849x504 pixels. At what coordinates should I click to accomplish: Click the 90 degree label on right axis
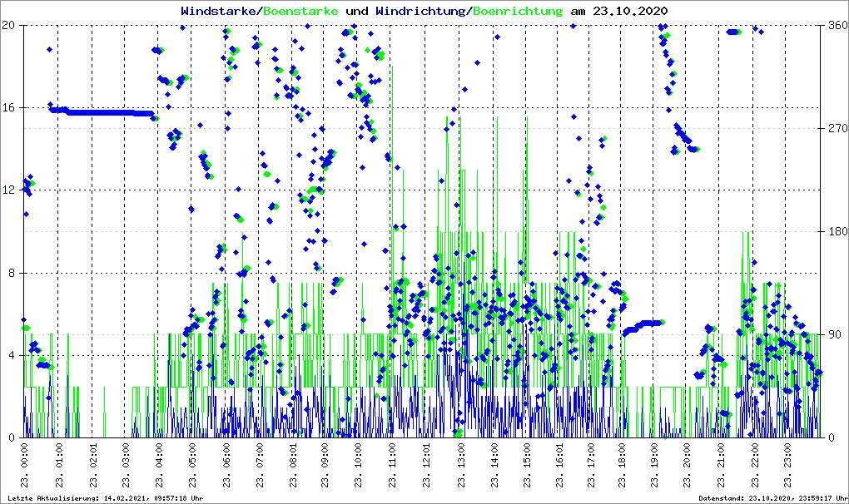tap(834, 334)
